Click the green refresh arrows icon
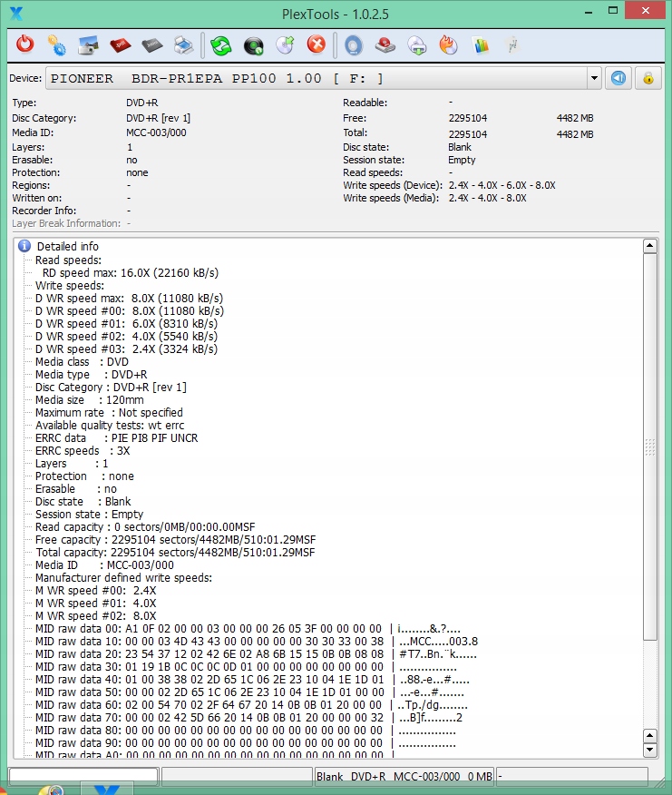The width and height of the screenshot is (672, 795). point(220,44)
